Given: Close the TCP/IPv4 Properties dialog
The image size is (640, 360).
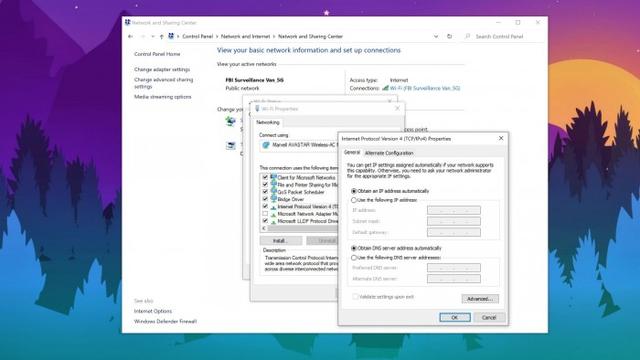Looking at the screenshot, I should (x=501, y=138).
